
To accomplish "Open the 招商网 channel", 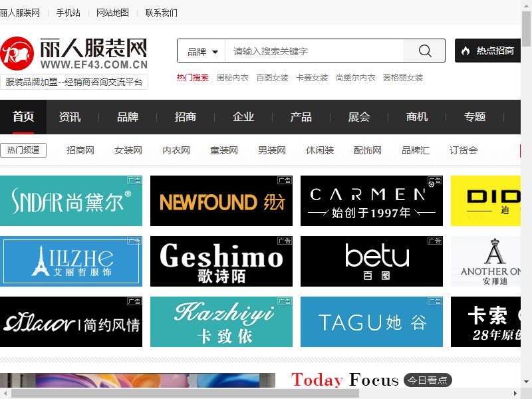I will coord(80,150).
